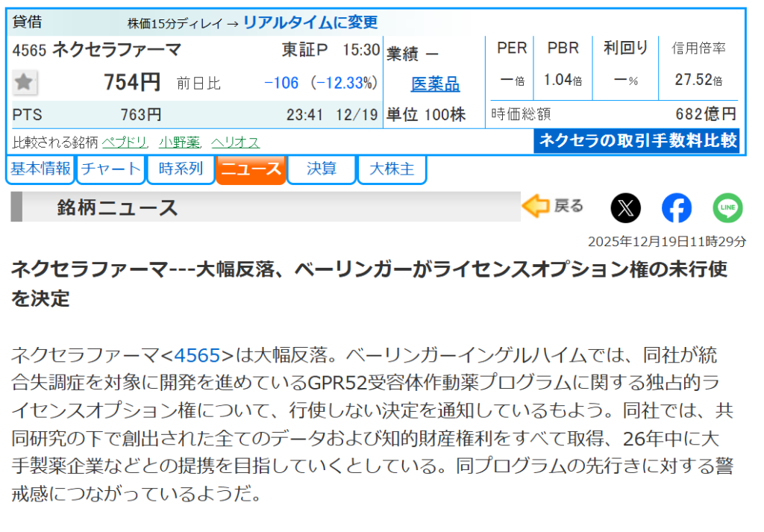This screenshot has width=764, height=532.
Task: Open the compared stock ペプドリ
Action: point(125,142)
